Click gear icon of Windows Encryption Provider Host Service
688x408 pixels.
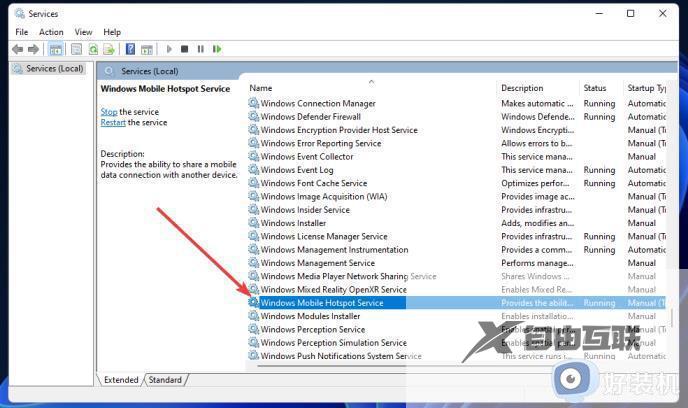click(254, 130)
